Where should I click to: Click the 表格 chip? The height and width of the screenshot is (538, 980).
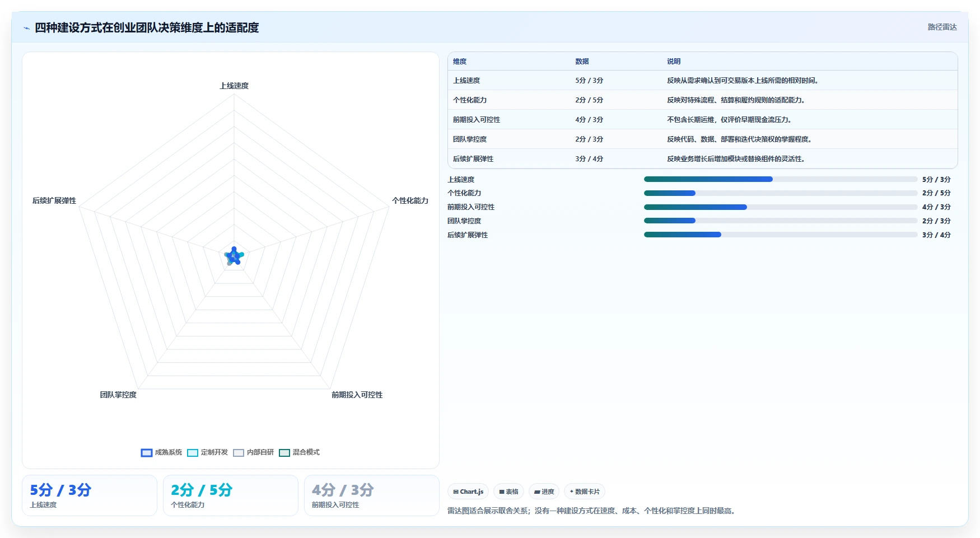coord(508,492)
